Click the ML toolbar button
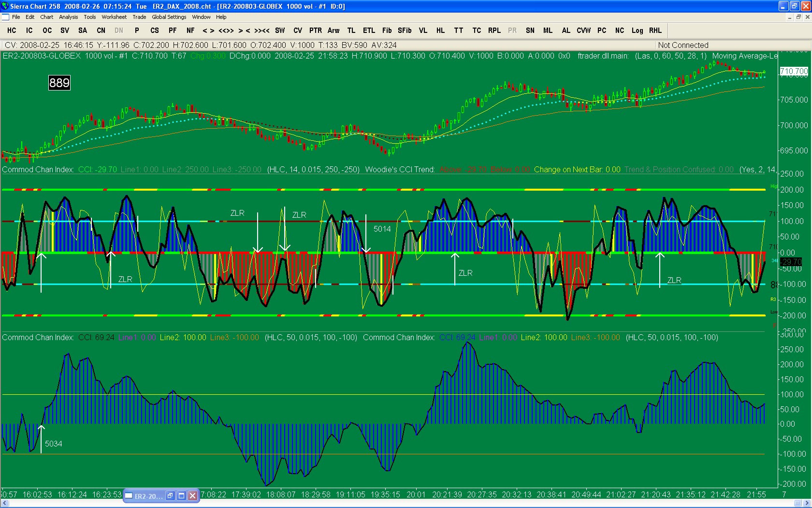 pyautogui.click(x=548, y=30)
